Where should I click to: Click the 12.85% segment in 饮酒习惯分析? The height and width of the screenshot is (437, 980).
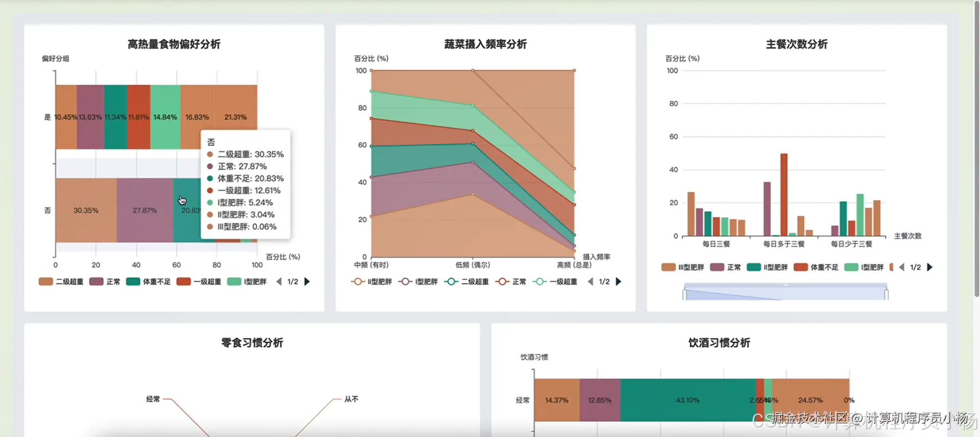pyautogui.click(x=600, y=400)
